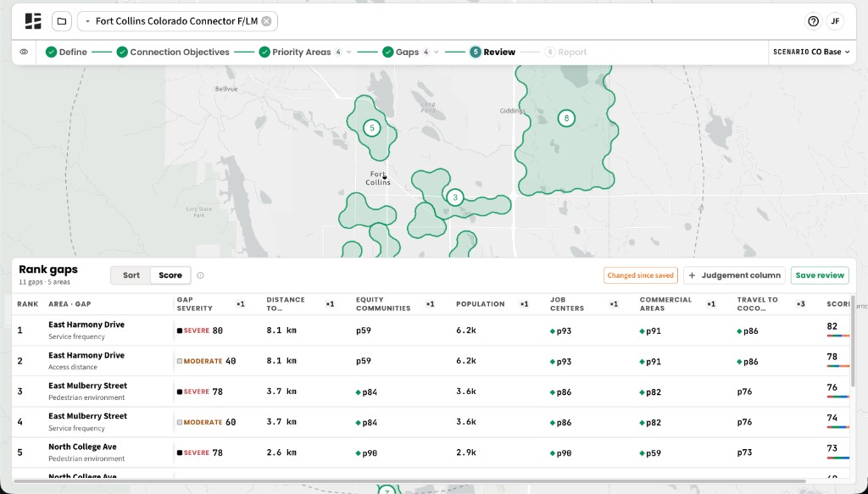This screenshot has width=868, height=494.
Task: Click score bar for score 82
Action: pyautogui.click(x=838, y=336)
